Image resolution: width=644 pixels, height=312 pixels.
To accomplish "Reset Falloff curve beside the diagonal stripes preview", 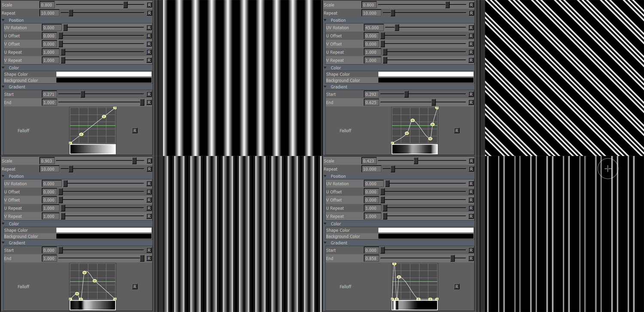I will 457,131.
